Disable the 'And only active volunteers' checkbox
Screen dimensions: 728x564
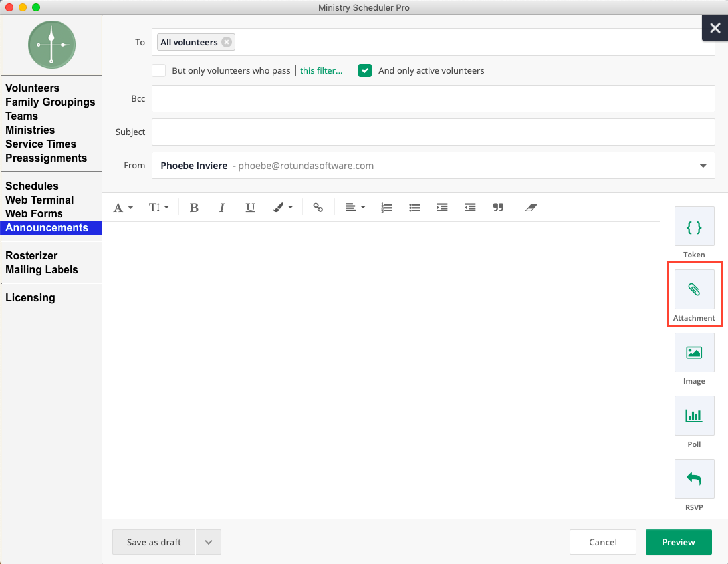point(364,70)
